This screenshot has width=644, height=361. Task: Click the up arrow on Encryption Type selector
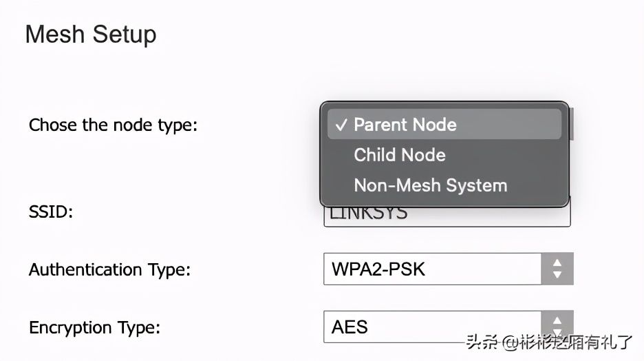pyautogui.click(x=557, y=320)
